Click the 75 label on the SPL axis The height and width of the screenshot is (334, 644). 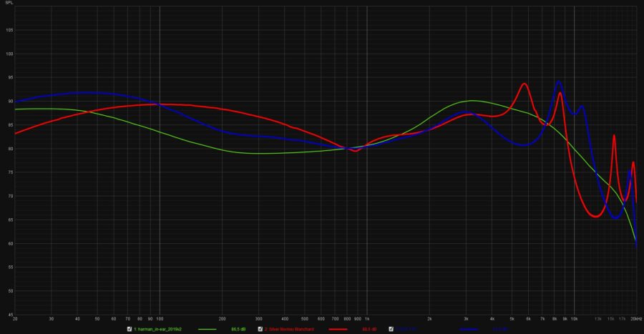tap(10, 173)
